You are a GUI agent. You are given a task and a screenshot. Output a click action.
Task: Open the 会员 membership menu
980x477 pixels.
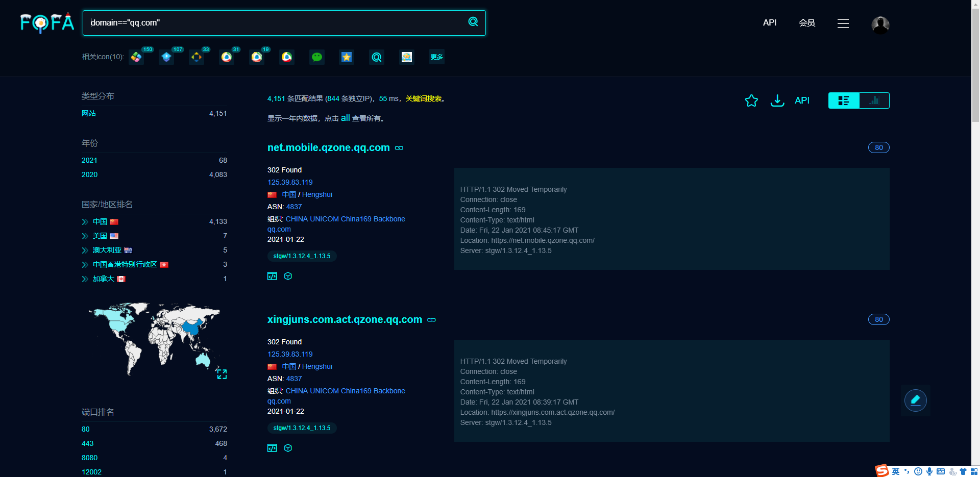(x=807, y=23)
